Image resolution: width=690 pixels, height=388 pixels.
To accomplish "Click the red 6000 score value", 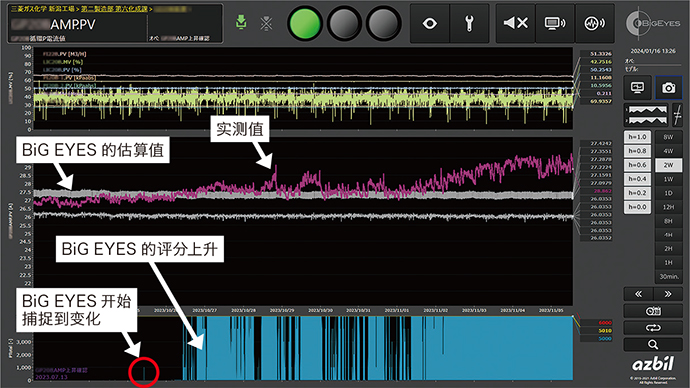I will [605, 322].
